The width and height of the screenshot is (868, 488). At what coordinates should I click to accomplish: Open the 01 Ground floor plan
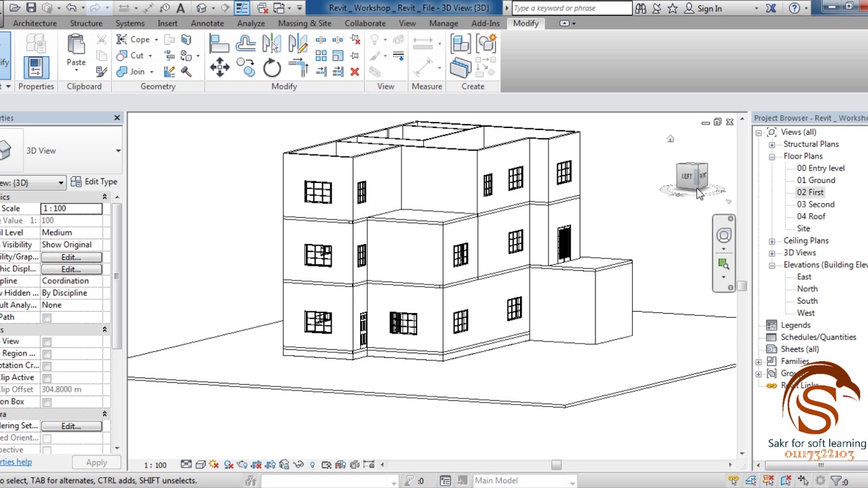[816, 180]
